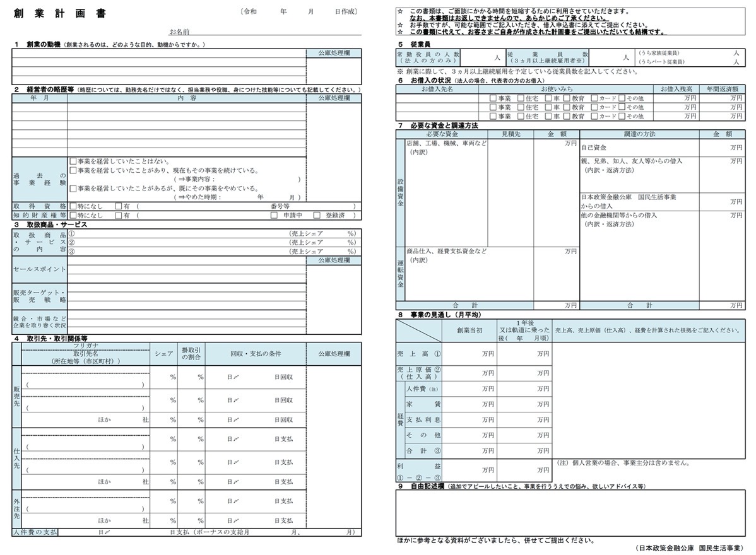Click the 創業計画書 title
756x555 pixels.
click(x=60, y=13)
